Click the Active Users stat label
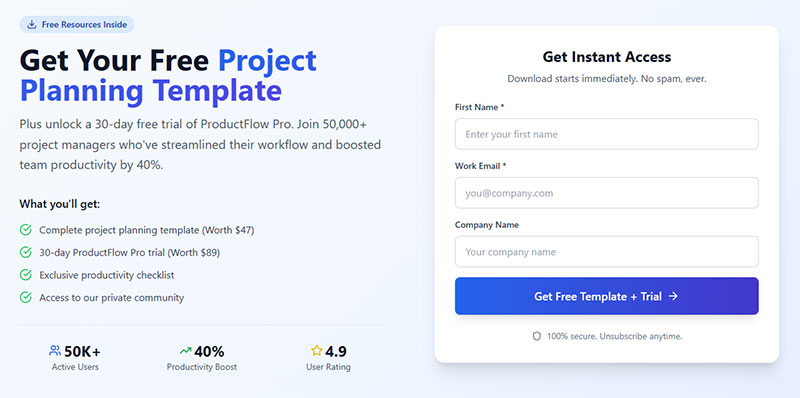 tap(75, 367)
